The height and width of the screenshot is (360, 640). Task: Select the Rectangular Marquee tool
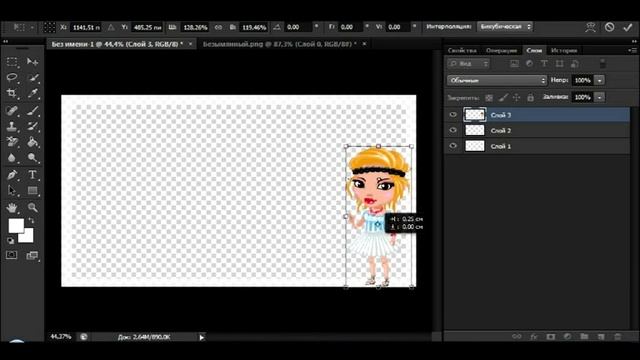12,62
